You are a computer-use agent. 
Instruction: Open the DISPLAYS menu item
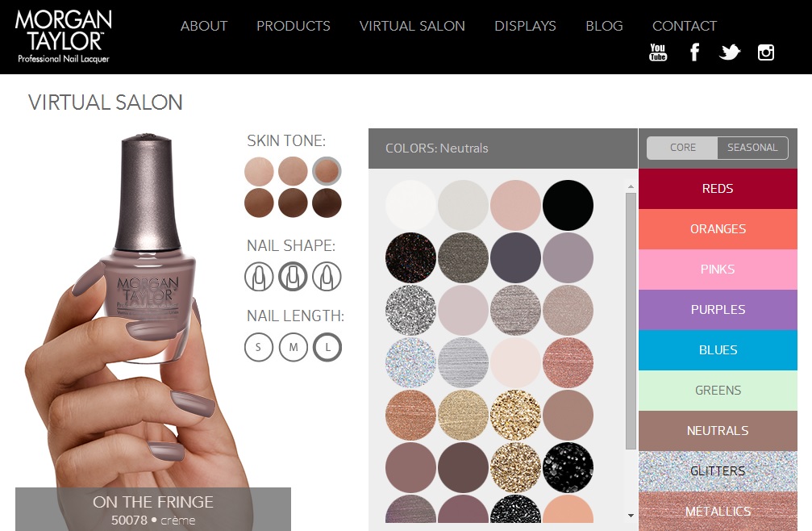pos(525,26)
